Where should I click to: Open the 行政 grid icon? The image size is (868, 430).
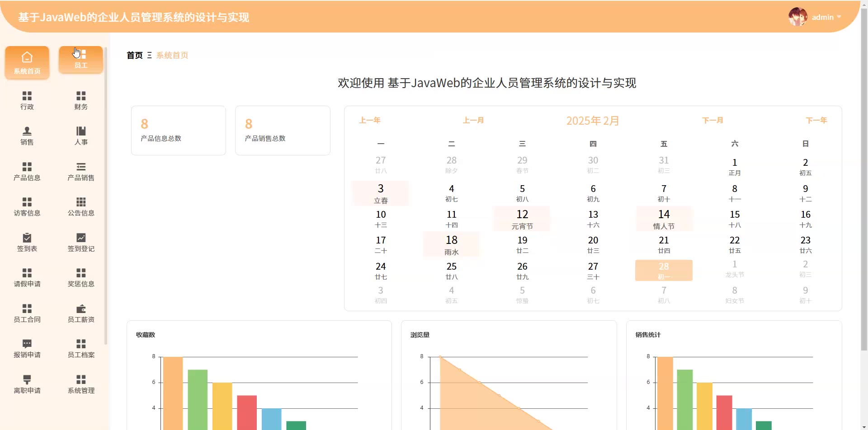click(x=27, y=96)
